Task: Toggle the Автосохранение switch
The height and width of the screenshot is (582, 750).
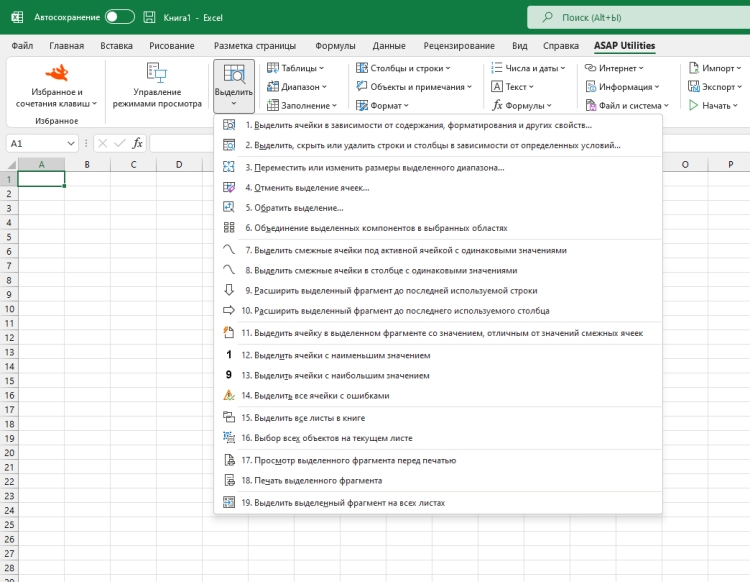Action: (120, 17)
